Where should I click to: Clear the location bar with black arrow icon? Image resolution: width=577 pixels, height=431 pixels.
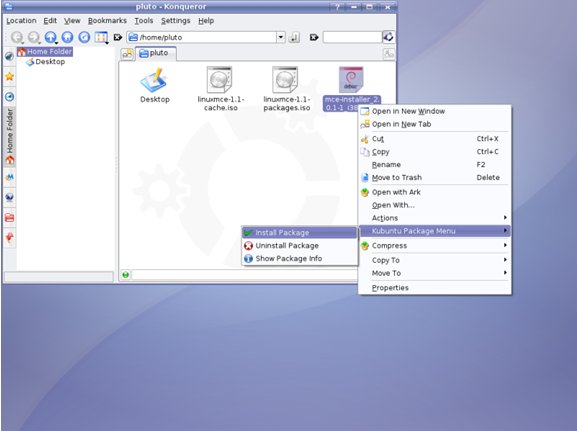[x=118, y=37]
